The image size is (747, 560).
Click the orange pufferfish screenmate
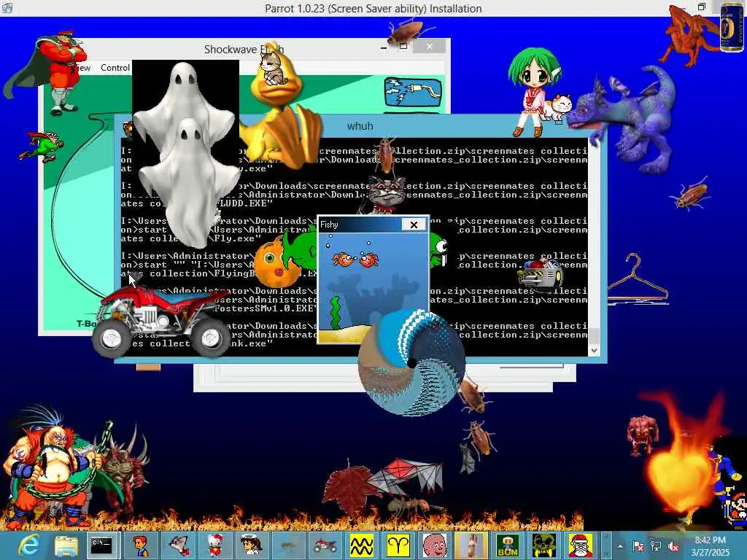[x=274, y=265]
